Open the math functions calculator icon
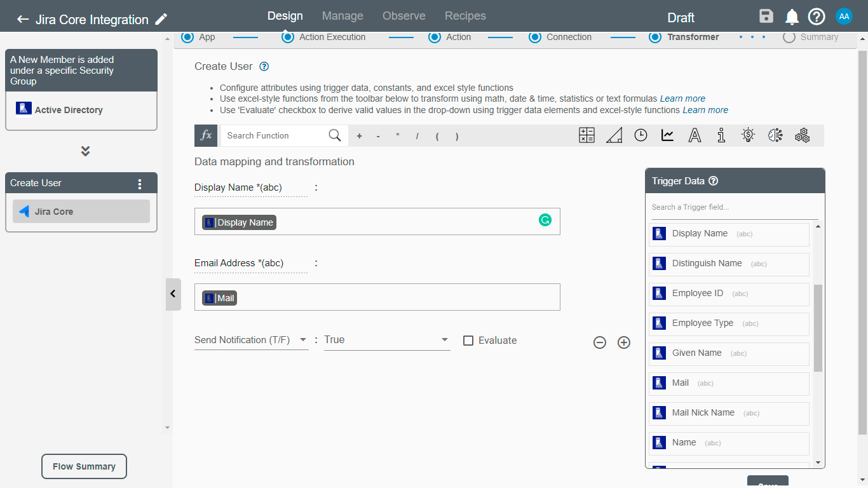The image size is (868, 488). [587, 135]
